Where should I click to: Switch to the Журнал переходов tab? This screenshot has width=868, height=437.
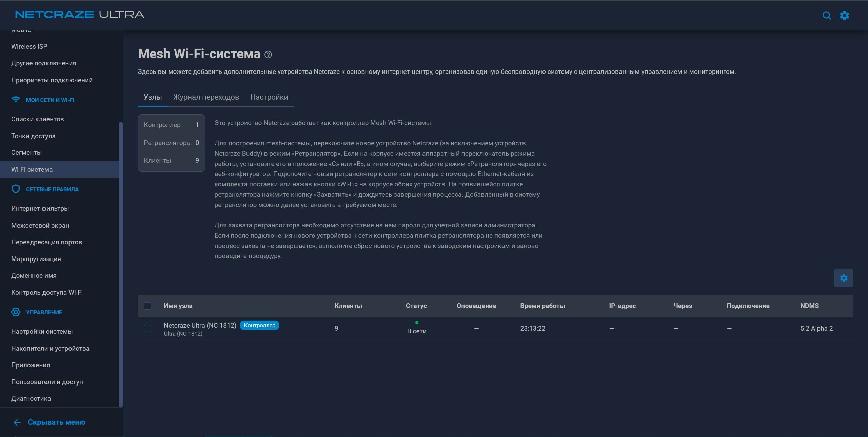pyautogui.click(x=206, y=97)
